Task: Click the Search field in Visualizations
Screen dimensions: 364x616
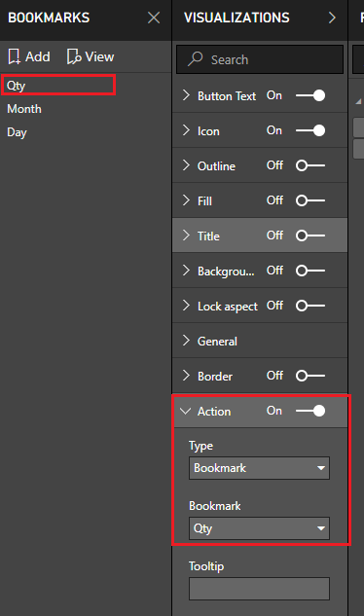Action: 260,59
